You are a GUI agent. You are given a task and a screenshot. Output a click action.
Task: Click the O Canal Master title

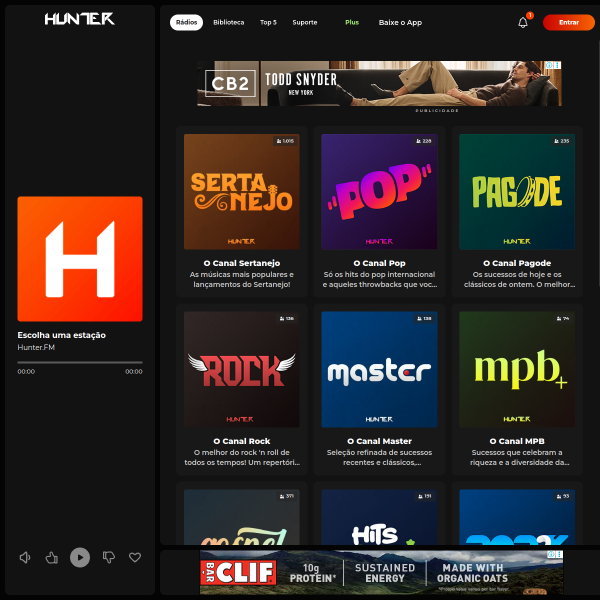point(379,441)
